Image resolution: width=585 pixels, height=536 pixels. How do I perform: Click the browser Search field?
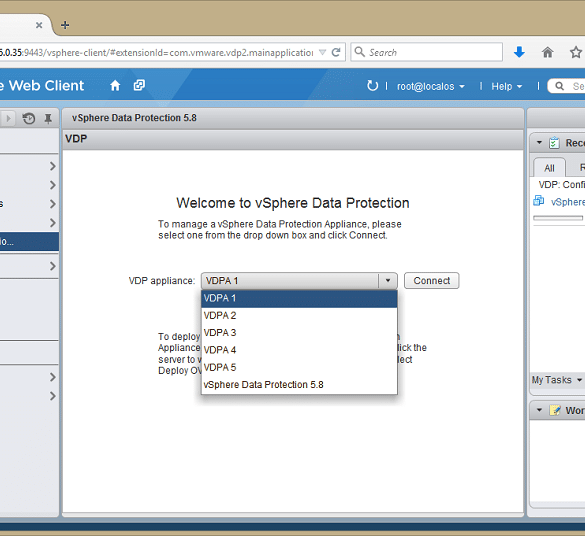tap(426, 52)
